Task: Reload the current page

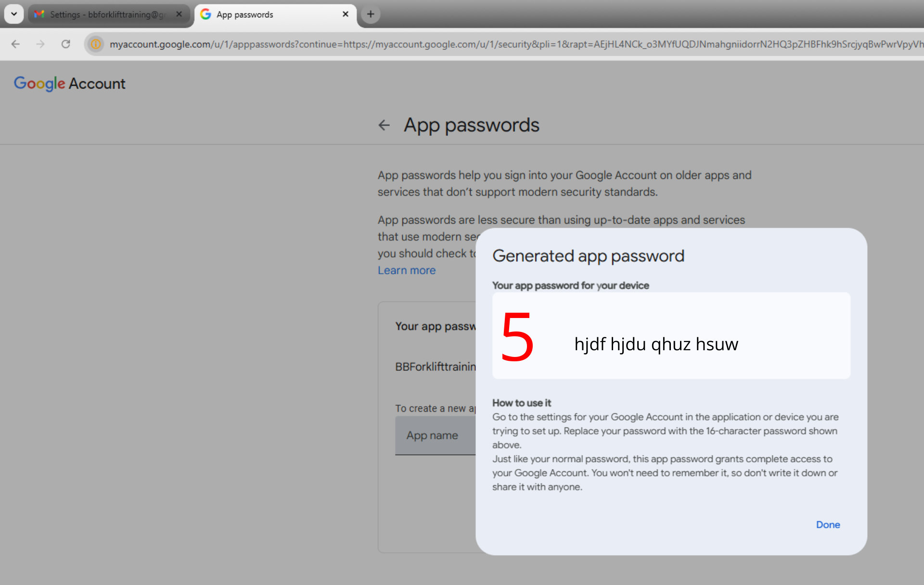Action: [x=66, y=44]
